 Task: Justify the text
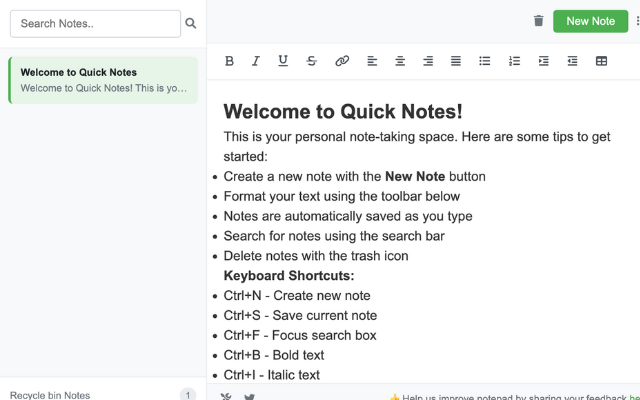point(456,61)
